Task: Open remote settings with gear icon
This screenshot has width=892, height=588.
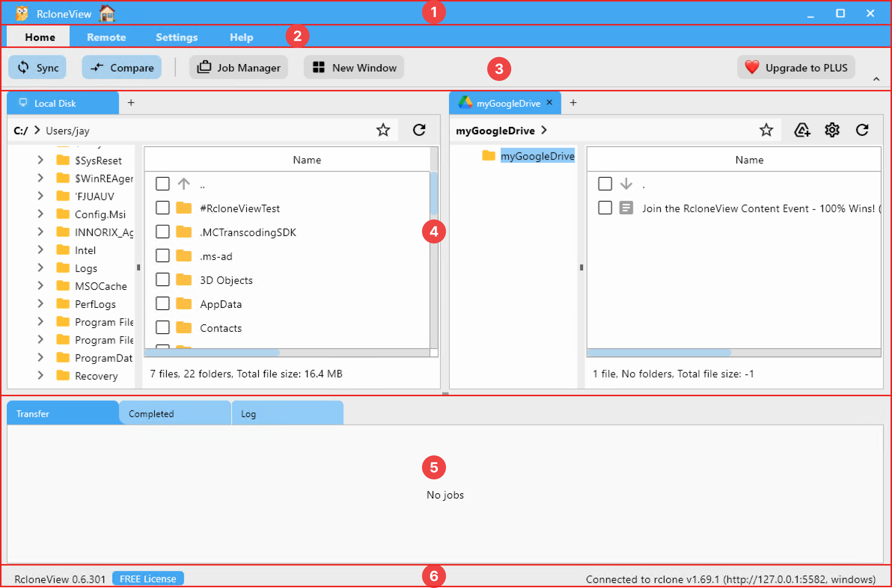Action: click(x=832, y=130)
